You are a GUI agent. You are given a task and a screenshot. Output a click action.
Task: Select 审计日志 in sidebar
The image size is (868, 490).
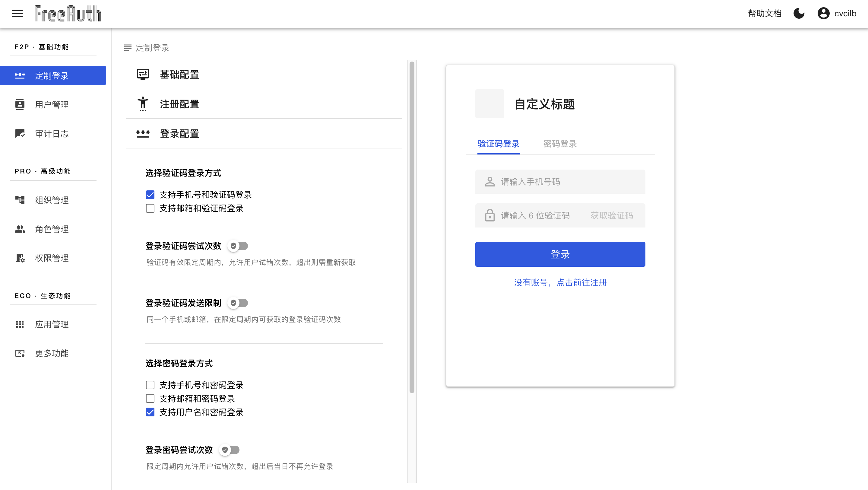53,133
